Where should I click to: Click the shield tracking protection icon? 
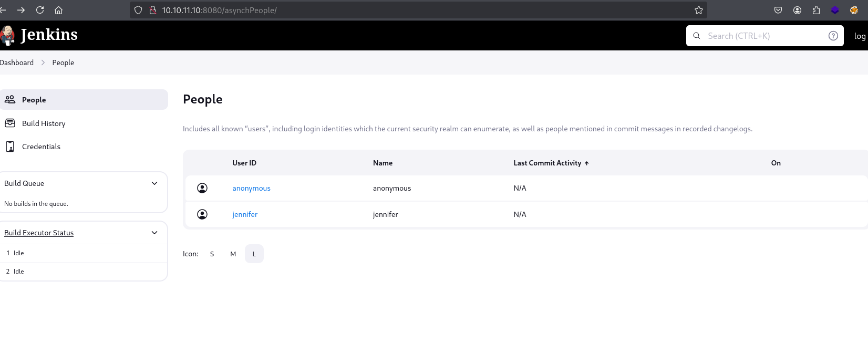tap(138, 10)
